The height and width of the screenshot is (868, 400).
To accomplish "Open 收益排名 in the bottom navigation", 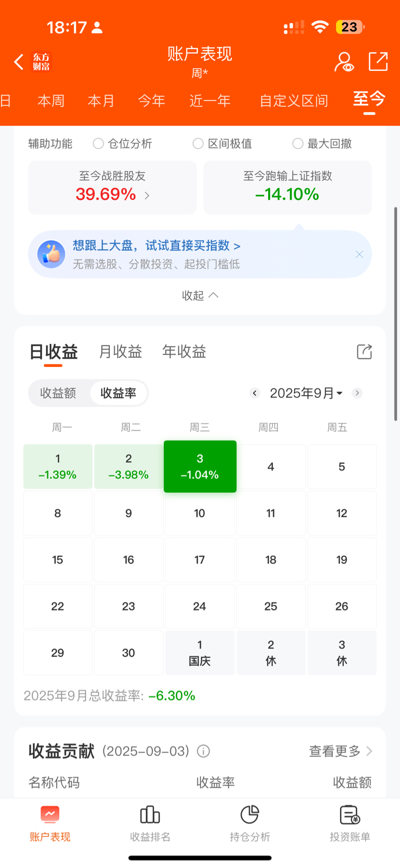I will tap(150, 824).
